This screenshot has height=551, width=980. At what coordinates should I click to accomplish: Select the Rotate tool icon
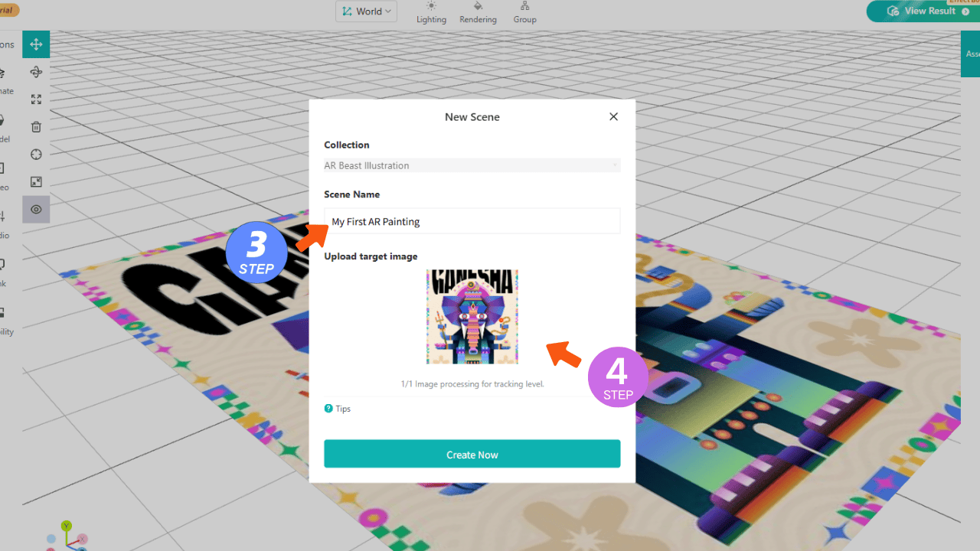coord(36,72)
